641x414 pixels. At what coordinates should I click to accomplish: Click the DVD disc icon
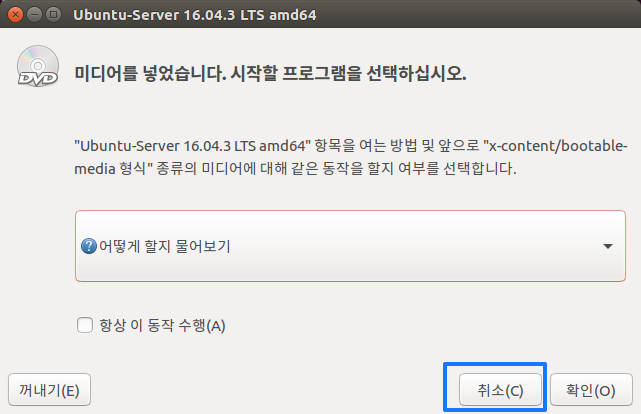pos(38,66)
